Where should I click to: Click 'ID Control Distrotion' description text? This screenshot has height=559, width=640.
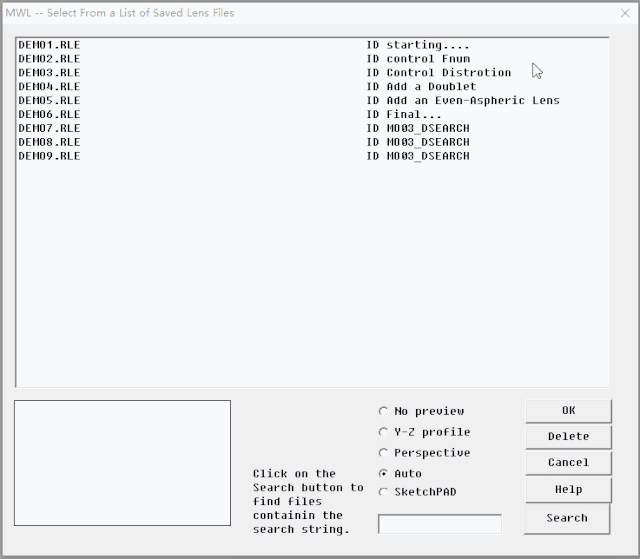[438, 73]
